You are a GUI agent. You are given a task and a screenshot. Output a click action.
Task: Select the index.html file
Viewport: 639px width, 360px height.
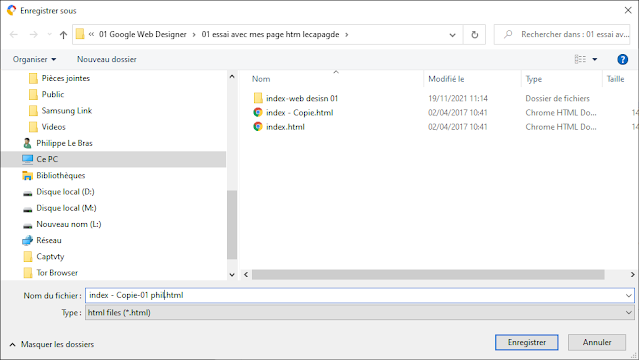[x=285, y=127]
